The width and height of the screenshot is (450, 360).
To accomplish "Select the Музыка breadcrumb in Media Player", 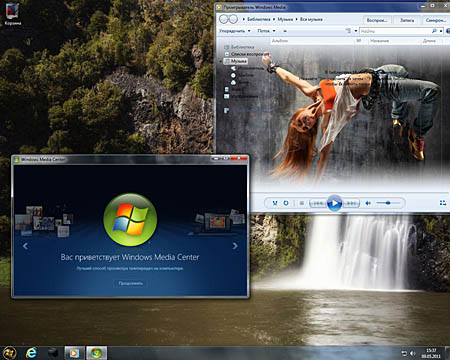I will tap(285, 19).
